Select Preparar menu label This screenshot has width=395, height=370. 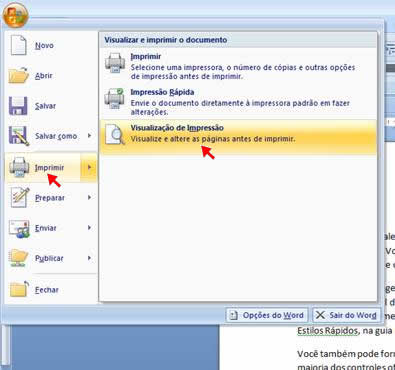tap(50, 198)
